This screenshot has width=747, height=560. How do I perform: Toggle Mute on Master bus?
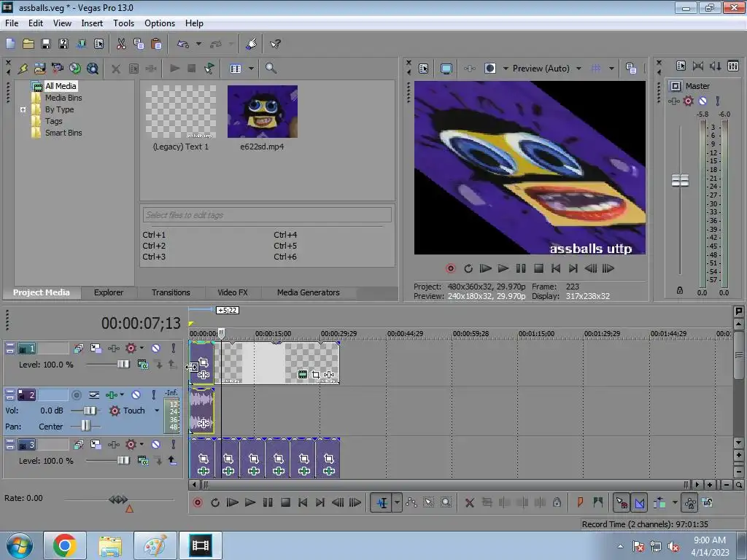[703, 101]
